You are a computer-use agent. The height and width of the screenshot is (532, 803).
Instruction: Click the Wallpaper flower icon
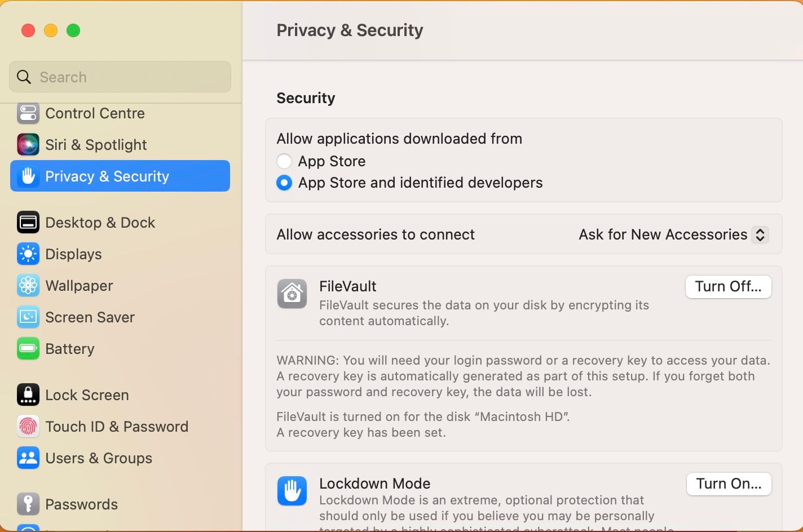point(28,286)
